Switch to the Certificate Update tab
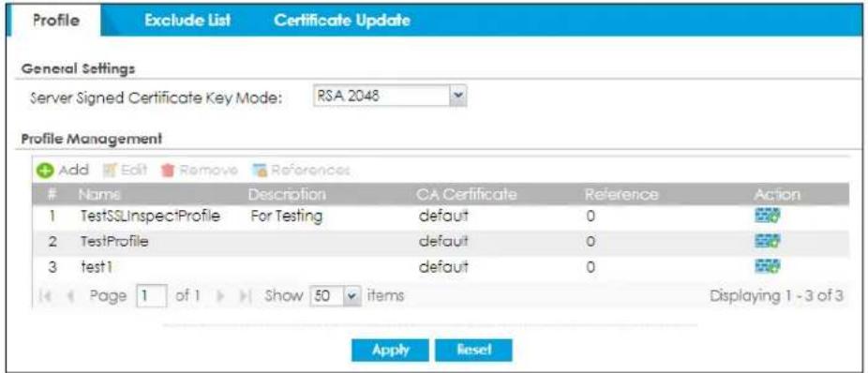868x373 pixels. coord(342,21)
